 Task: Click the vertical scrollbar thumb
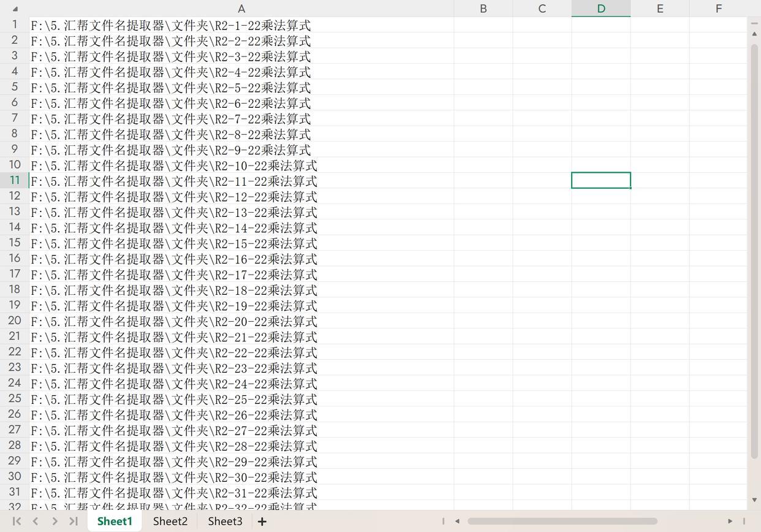(754, 251)
